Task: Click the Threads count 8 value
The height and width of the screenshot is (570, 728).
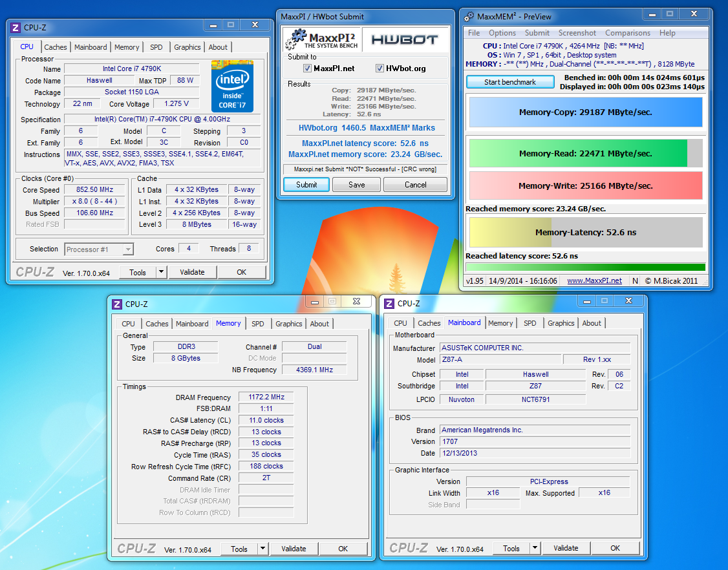Action: click(x=249, y=248)
